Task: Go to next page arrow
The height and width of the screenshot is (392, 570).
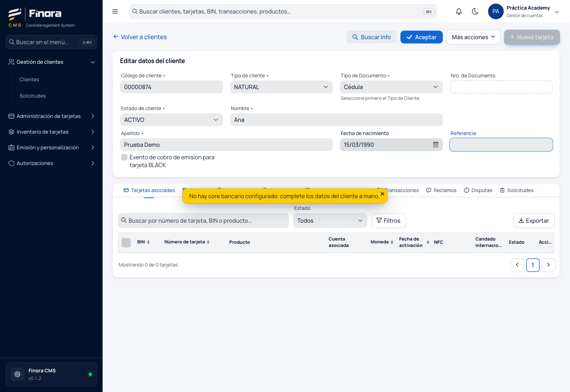Action: point(549,265)
